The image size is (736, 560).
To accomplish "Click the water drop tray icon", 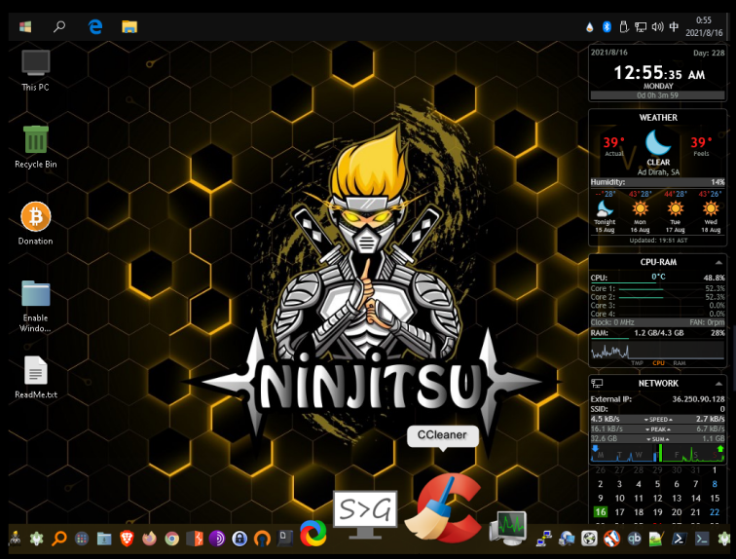I will pos(590,26).
